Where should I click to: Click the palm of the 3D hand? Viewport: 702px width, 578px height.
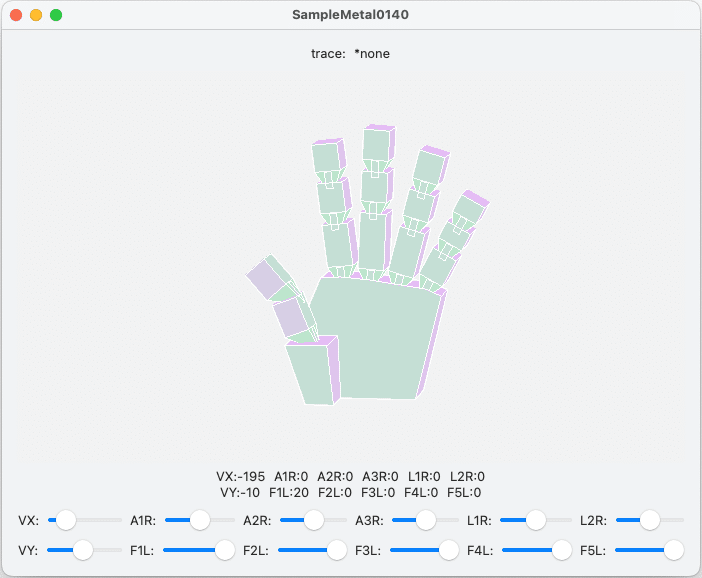click(380, 335)
